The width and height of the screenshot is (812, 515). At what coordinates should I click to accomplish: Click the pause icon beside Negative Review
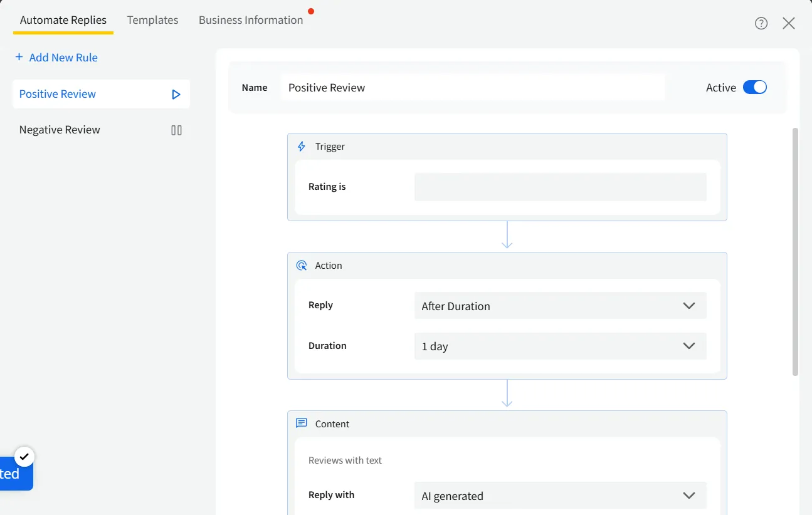click(x=176, y=130)
